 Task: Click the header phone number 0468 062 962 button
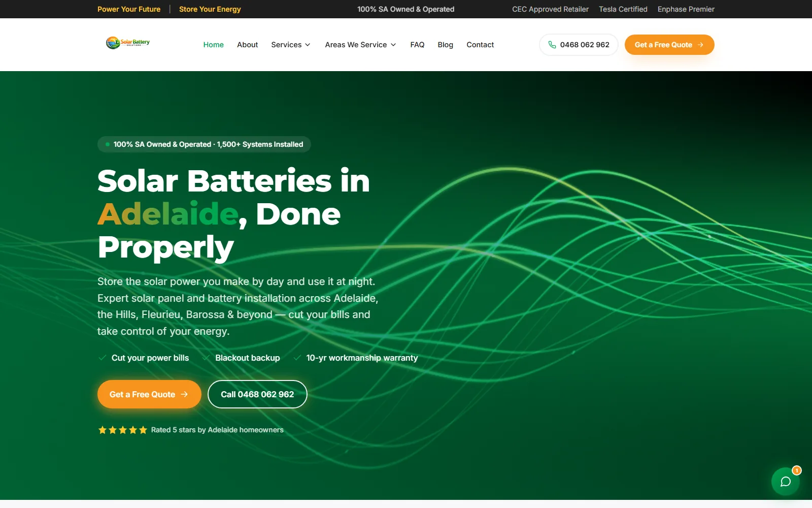(579, 45)
